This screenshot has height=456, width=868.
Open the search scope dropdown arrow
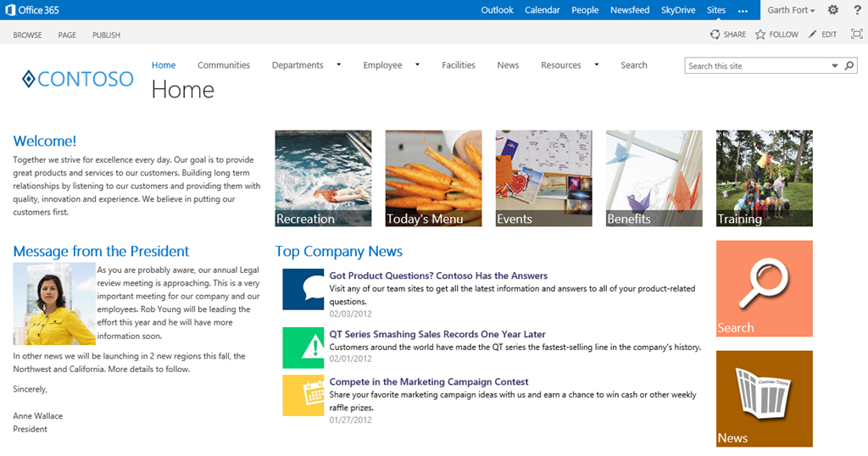coord(834,66)
